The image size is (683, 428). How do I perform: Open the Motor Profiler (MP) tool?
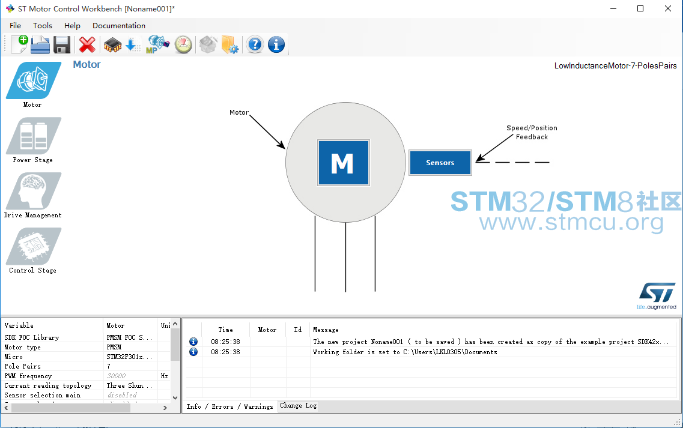tap(157, 44)
